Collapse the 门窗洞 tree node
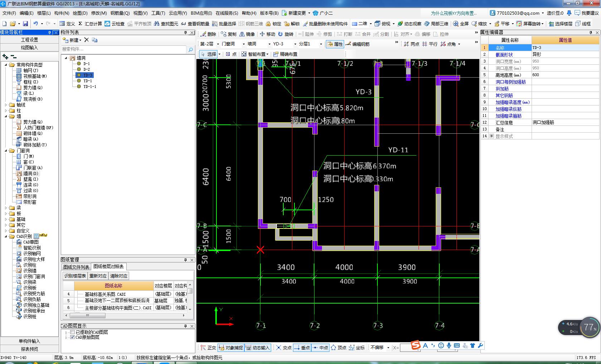Screen dimensions: 601x364 [x=6, y=151]
